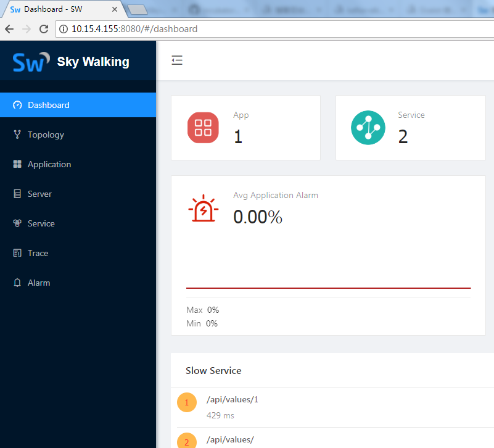The image size is (494, 448).
Task: Collapse the sidebar with the menu fold icon
Action: pos(177,60)
